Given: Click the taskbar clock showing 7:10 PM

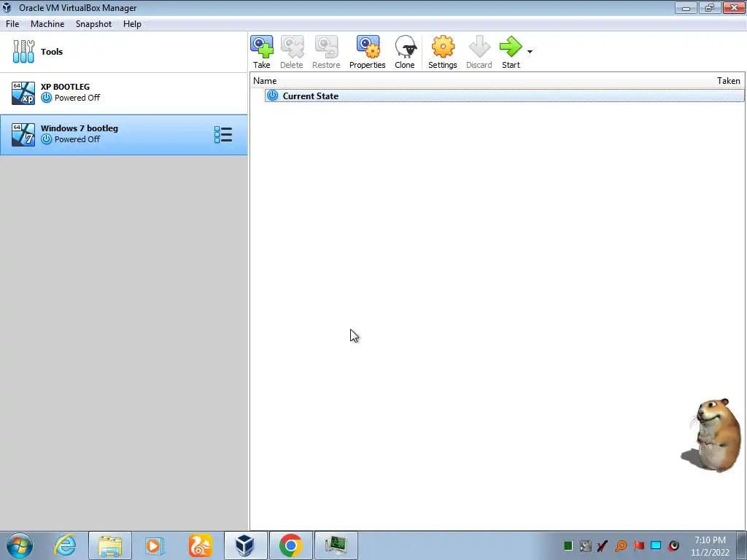Looking at the screenshot, I should (710, 546).
